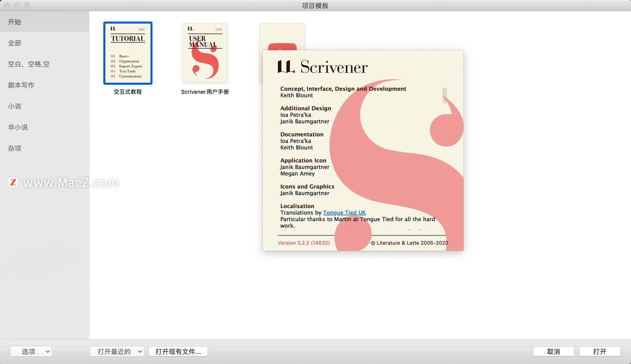Click the credits scrollbar in About window

tap(444, 95)
